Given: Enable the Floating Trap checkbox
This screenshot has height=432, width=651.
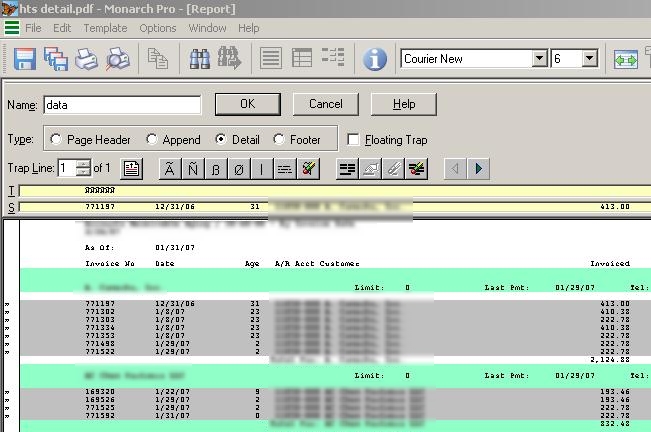Looking at the screenshot, I should coord(354,140).
